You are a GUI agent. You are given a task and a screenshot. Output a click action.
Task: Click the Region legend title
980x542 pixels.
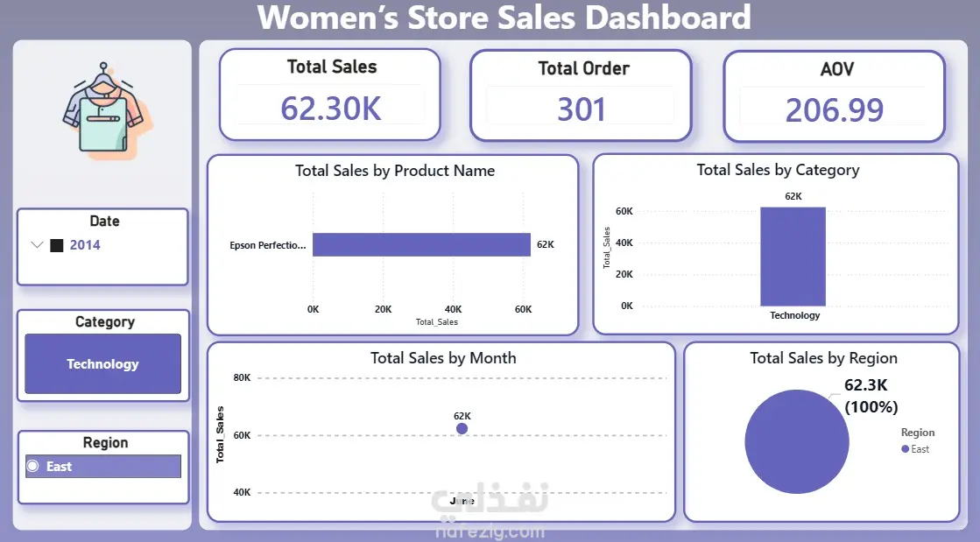pyautogui.click(x=918, y=433)
